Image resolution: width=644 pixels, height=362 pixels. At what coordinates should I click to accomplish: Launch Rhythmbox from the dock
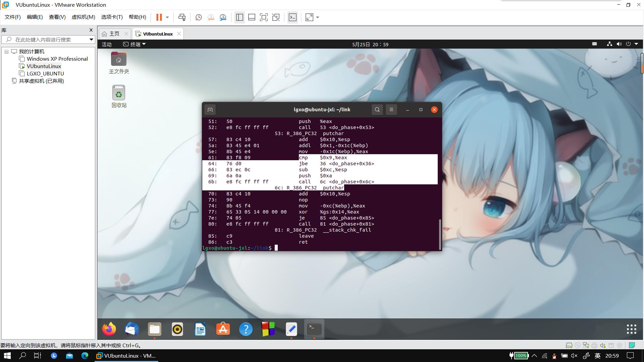[x=177, y=329]
